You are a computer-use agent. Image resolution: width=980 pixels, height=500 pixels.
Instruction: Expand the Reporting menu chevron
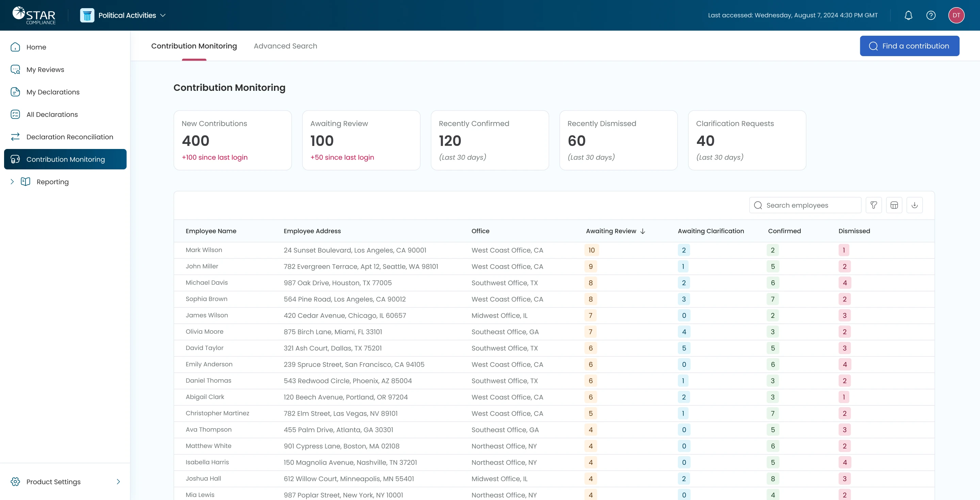[x=12, y=182]
